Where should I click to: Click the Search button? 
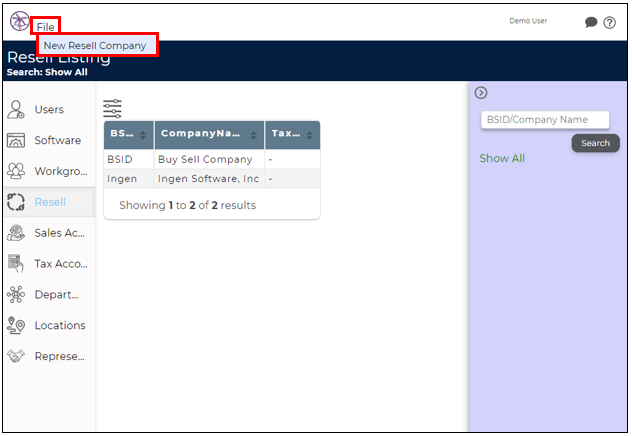[x=595, y=143]
